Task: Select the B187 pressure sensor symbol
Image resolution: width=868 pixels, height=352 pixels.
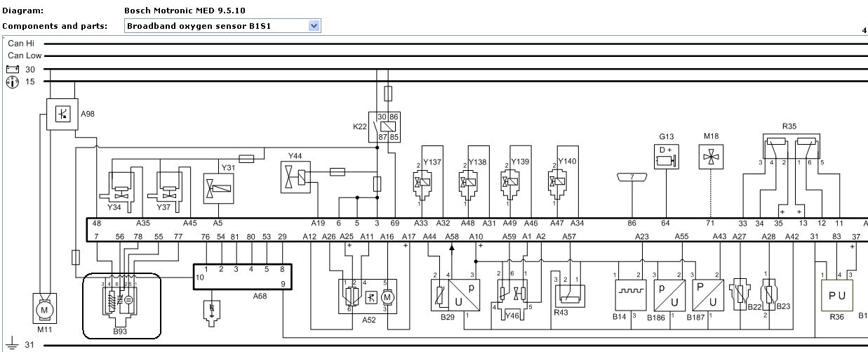Action: [707, 294]
